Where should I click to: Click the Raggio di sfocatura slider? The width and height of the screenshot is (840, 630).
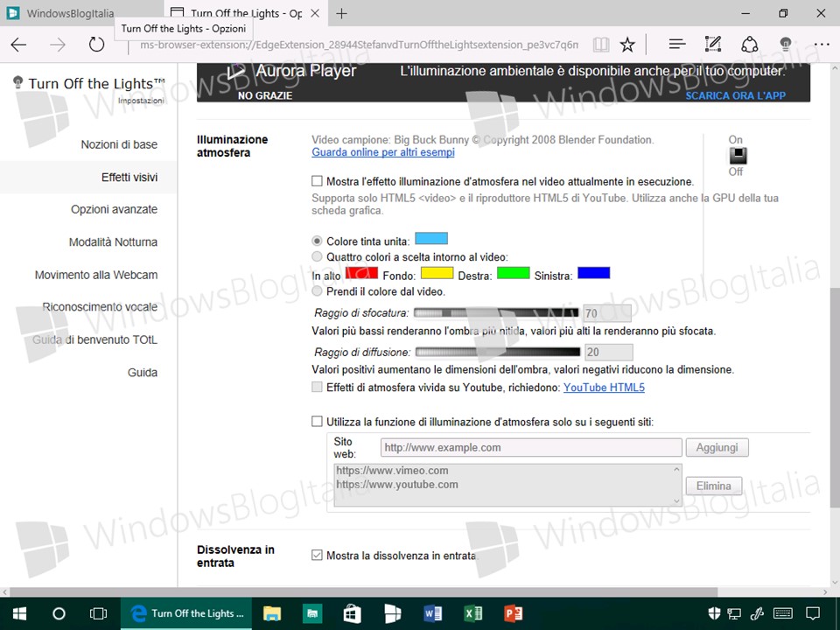(x=496, y=313)
